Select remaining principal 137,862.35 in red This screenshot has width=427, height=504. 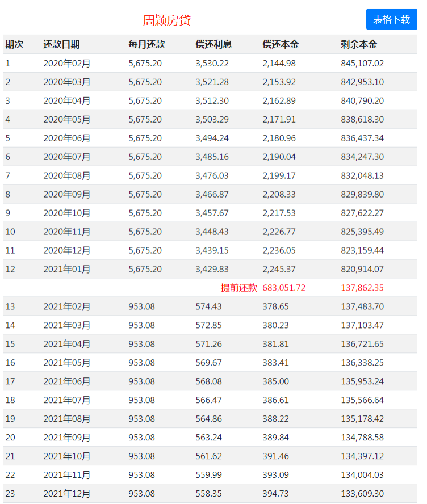pos(362,288)
